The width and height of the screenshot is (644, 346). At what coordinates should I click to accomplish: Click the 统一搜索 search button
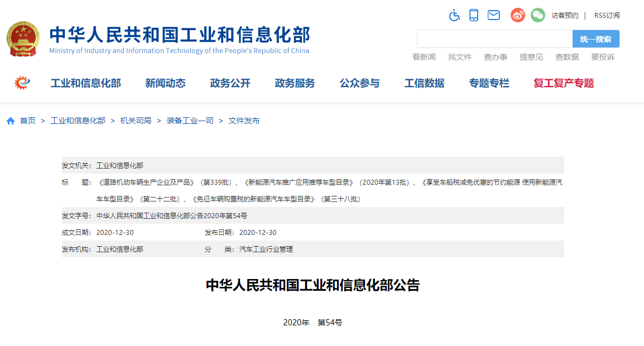click(595, 39)
